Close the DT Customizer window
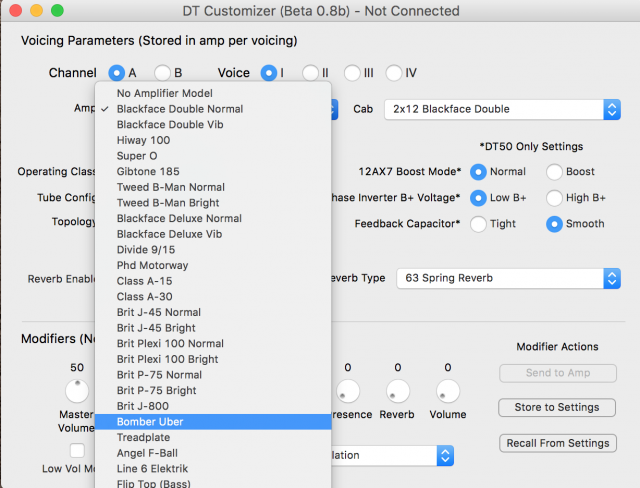Image resolution: width=640 pixels, height=488 pixels. point(16,10)
